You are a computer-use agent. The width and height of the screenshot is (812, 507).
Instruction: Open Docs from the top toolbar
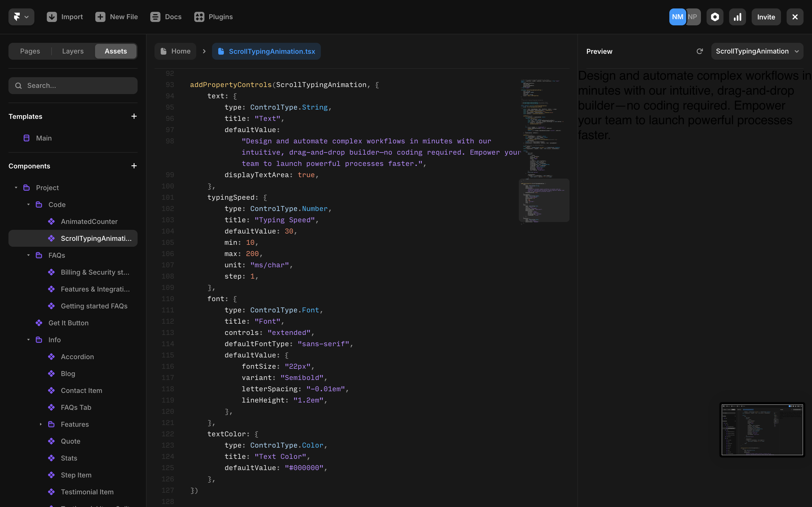tap(166, 16)
